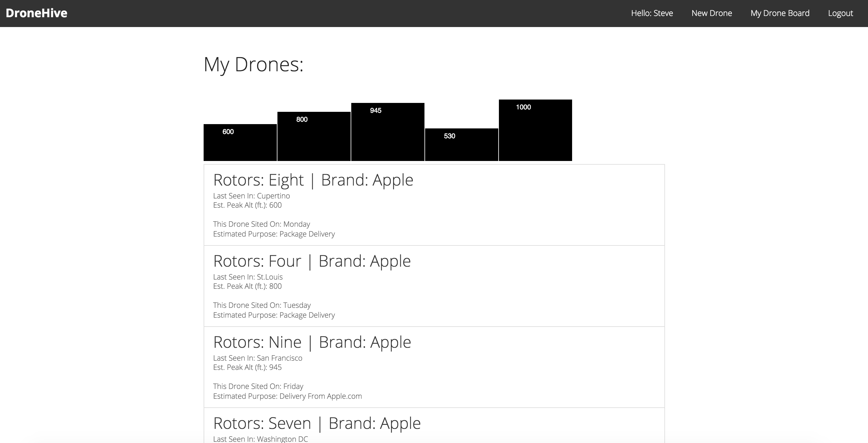Image resolution: width=868 pixels, height=443 pixels.
Task: Open Rotors: Nine Apple drone entry
Action: tap(312, 342)
